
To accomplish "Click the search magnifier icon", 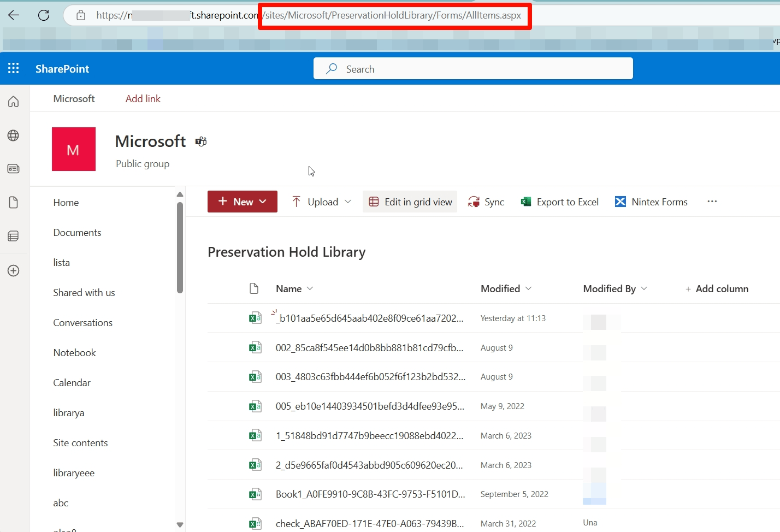I will pyautogui.click(x=332, y=69).
